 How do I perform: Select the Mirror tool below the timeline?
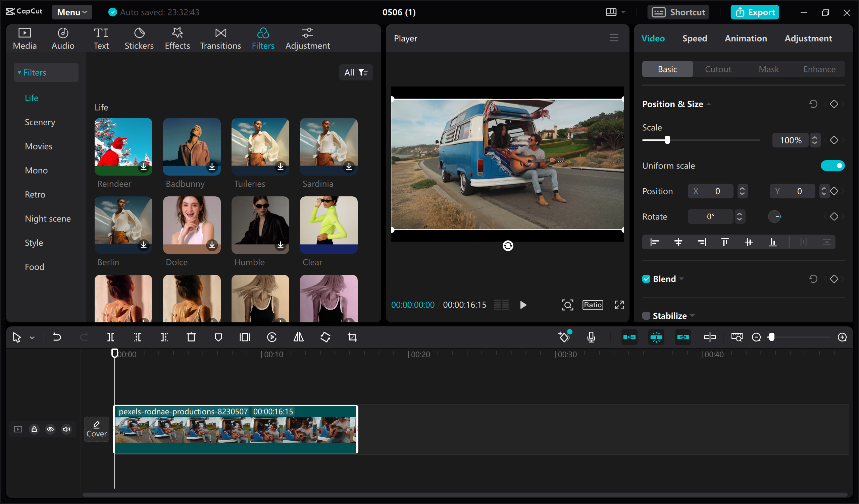tap(298, 337)
